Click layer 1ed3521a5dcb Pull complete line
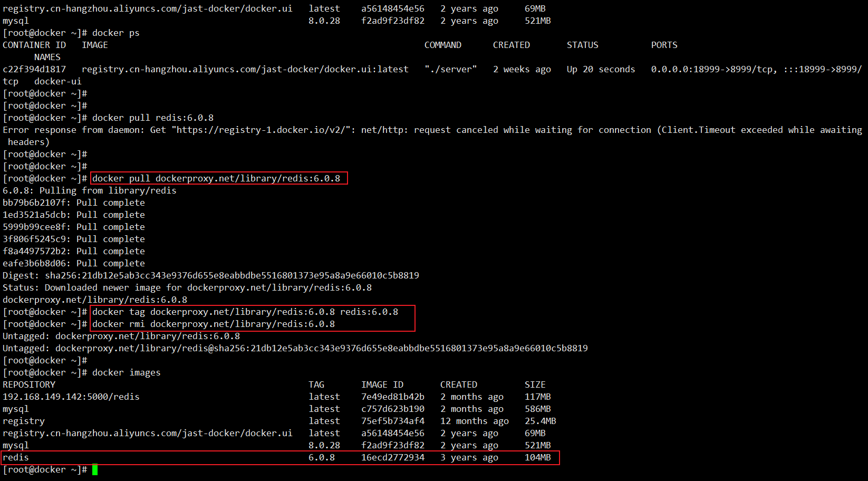868x481 pixels. click(x=74, y=215)
